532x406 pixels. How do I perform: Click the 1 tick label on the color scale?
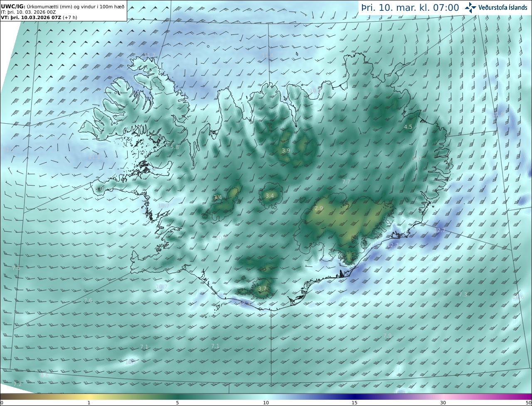89,403
